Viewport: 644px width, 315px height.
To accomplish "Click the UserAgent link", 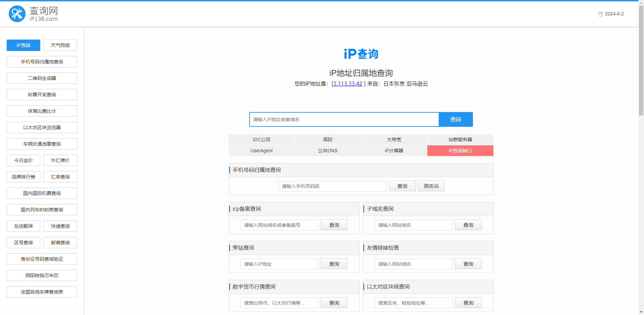I will (x=262, y=151).
